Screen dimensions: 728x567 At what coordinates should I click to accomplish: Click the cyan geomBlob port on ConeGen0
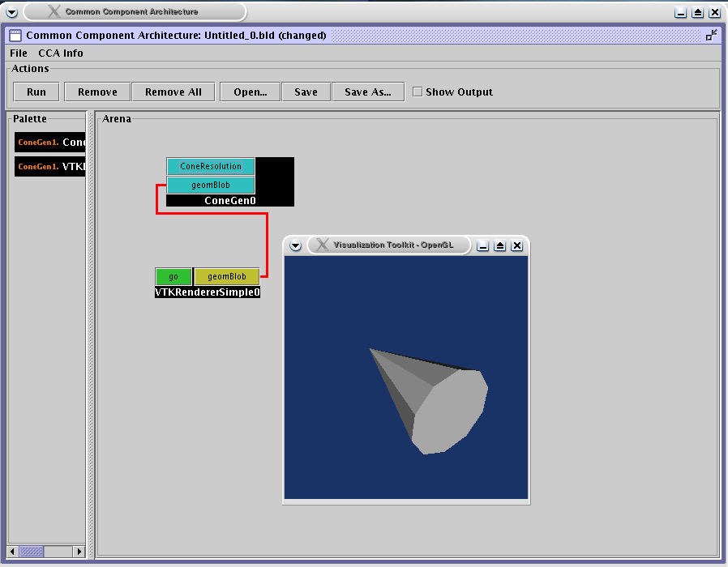pos(211,185)
